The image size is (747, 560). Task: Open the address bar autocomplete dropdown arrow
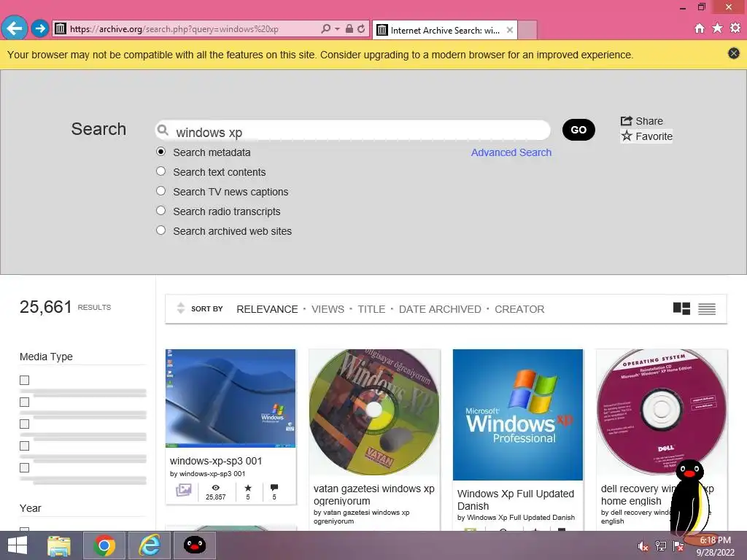(337, 29)
